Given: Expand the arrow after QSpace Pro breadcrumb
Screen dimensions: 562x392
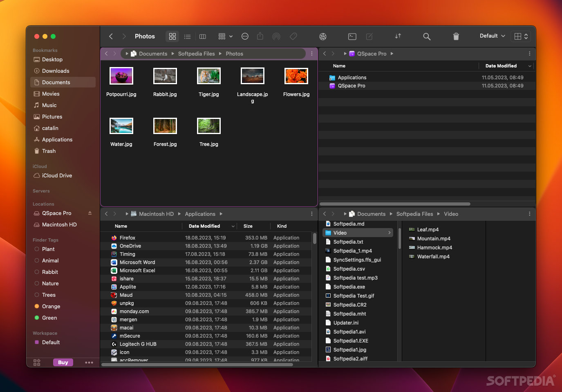Looking at the screenshot, I should point(392,54).
